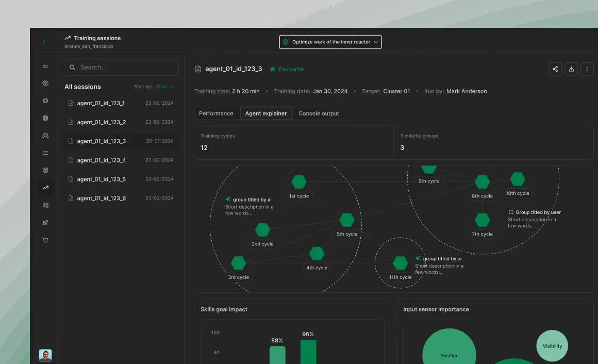
Task: Select the 8th cycle hexagon node
Action: [482, 182]
